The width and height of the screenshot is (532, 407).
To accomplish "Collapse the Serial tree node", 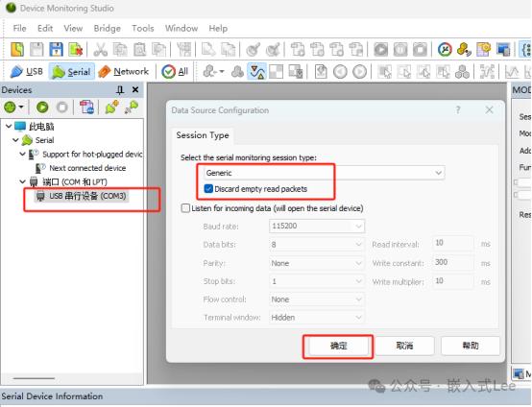I will point(15,140).
